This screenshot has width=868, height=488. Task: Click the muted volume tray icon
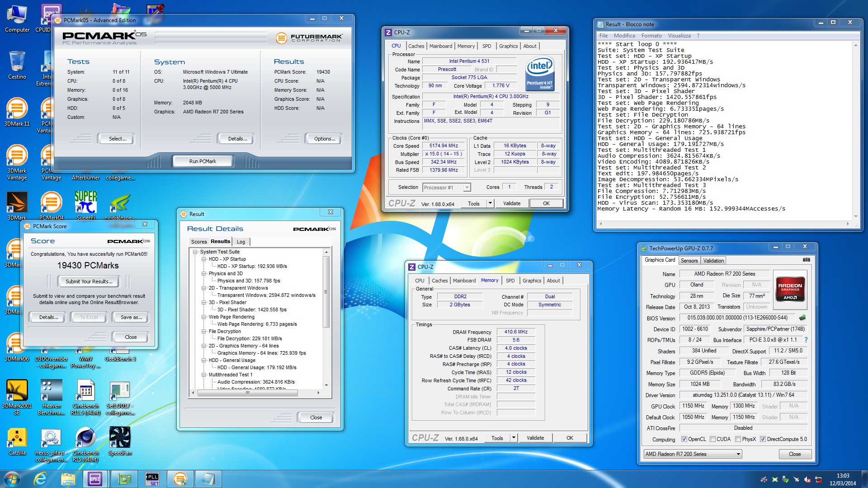pyautogui.click(x=807, y=479)
